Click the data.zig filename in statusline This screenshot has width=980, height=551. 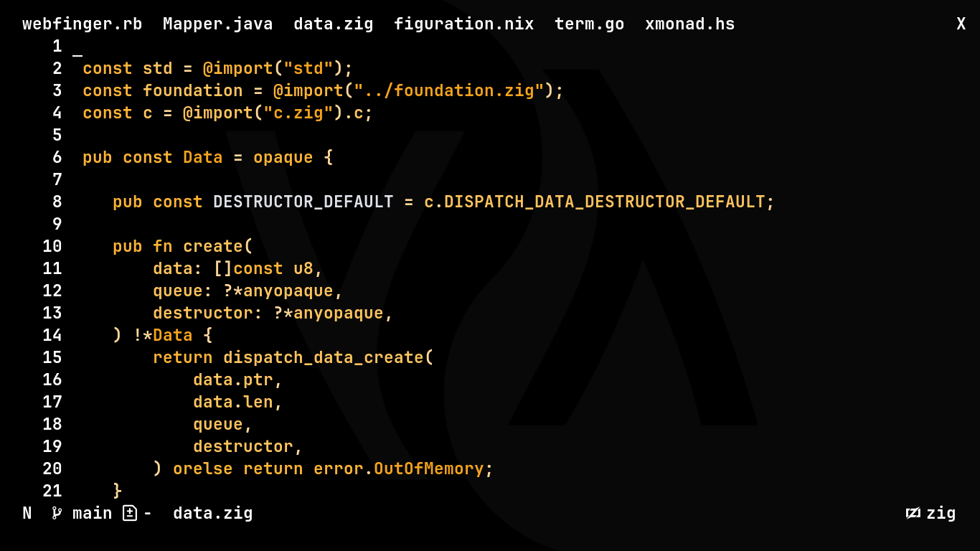click(x=212, y=513)
